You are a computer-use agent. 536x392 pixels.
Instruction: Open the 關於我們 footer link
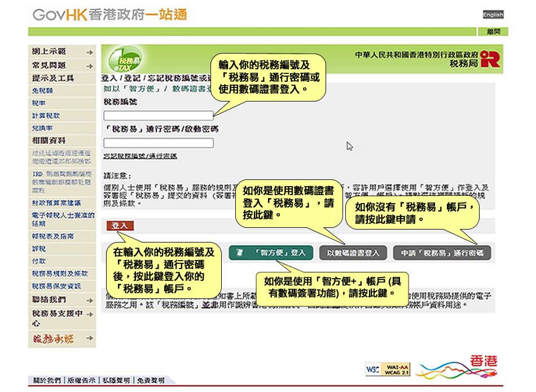47,380
